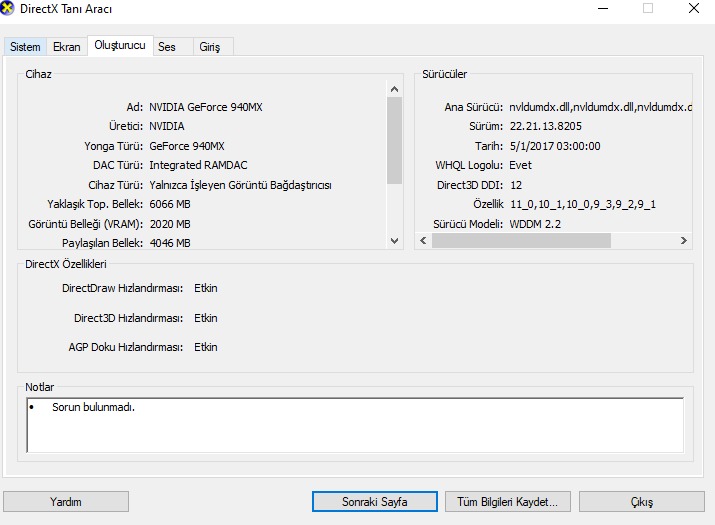Click the Sorun bulunmadı note
715x525 pixels.
93,407
